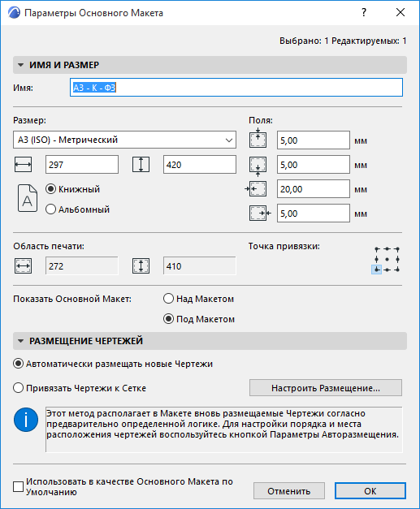Click the top margin icon

click(258, 139)
